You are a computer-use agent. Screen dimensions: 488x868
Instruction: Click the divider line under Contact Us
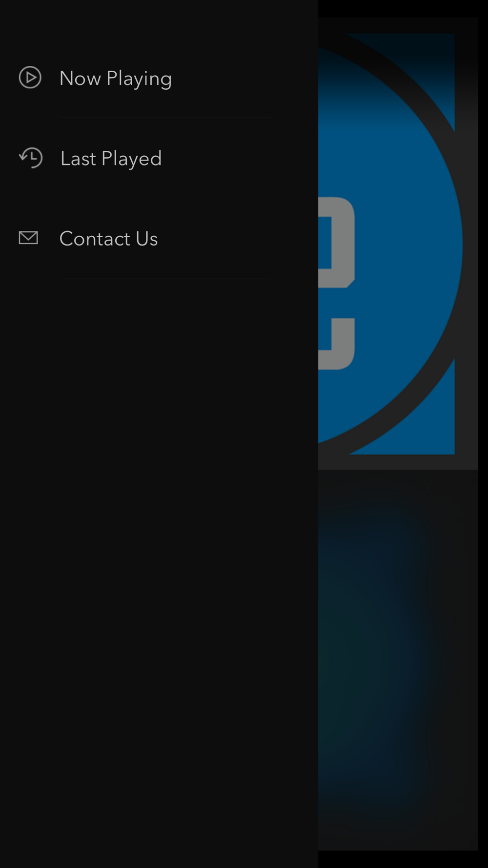pos(165,278)
